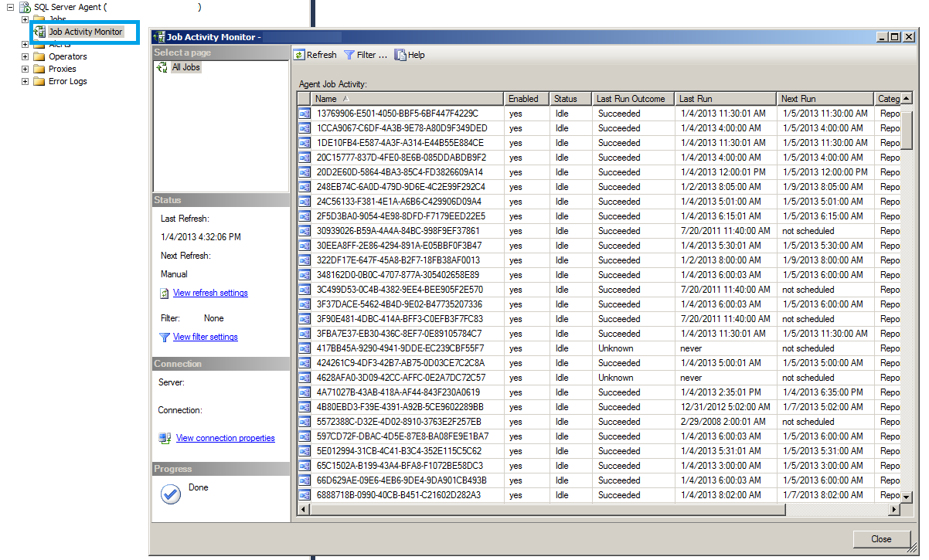Image resolution: width=929 pixels, height=560 pixels.
Task: Sort by Last Run Outcome column
Action: click(631, 99)
